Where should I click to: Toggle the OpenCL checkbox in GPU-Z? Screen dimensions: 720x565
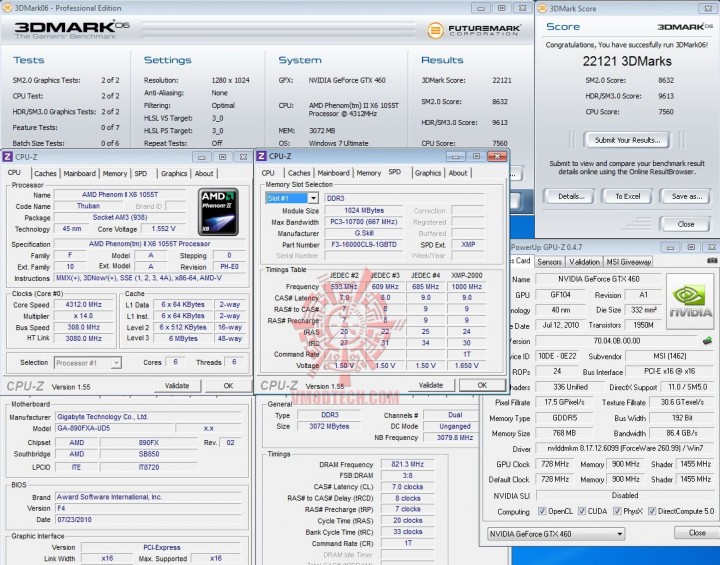pos(542,511)
